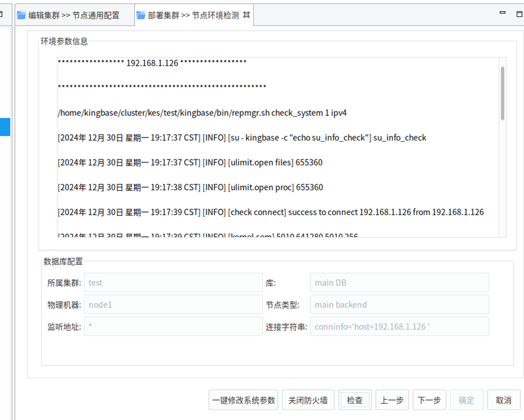The image size is (524, 420).
Task: Proceed with 下一步 button
Action: point(429,400)
